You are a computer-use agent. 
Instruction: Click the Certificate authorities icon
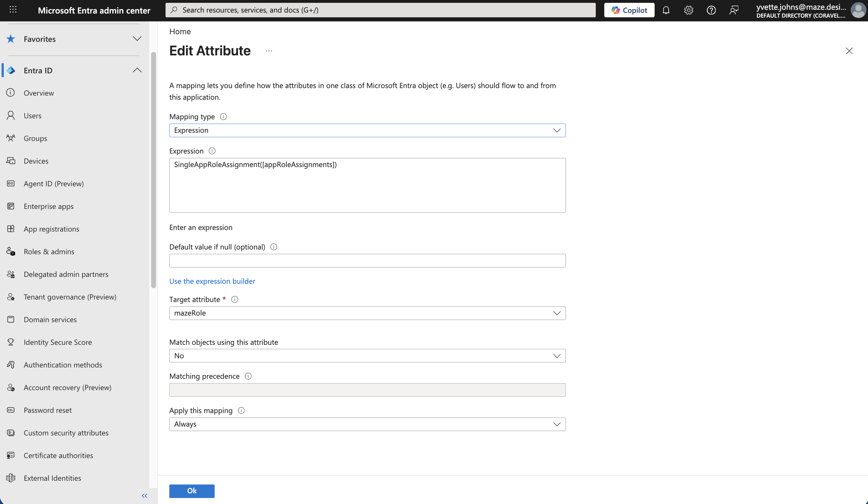point(11,455)
